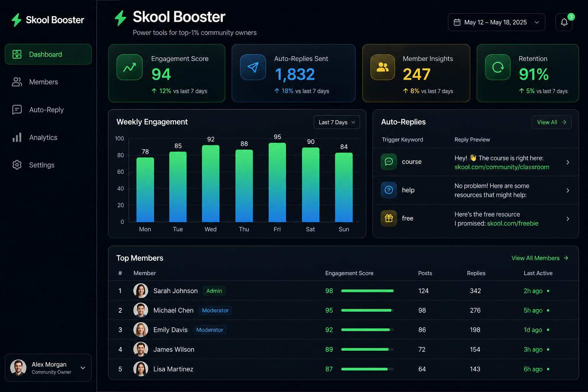
Task: Click the Members people icon in sidebar
Action: tap(17, 82)
